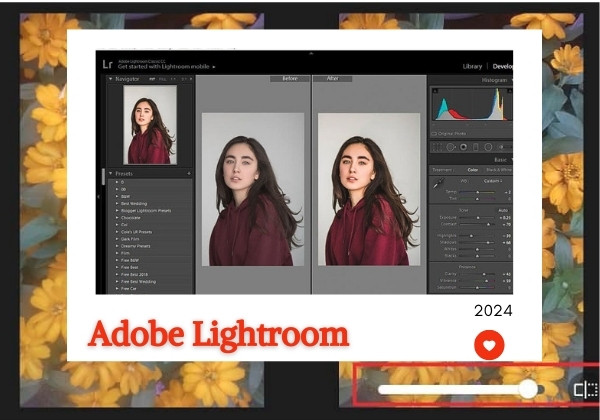The width and height of the screenshot is (600, 420).
Task: Open the Get started with Lightroom mobile arrow
Action: pos(214,67)
